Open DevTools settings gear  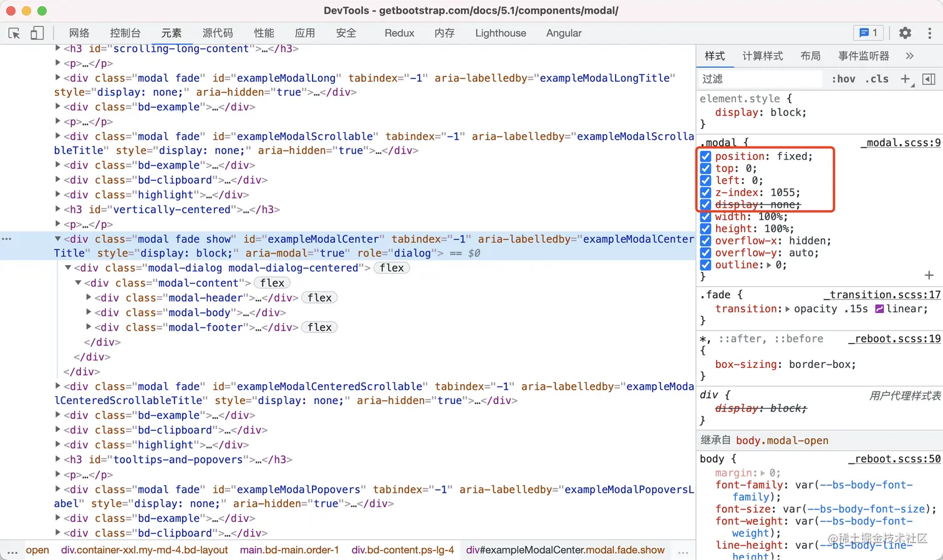[905, 33]
